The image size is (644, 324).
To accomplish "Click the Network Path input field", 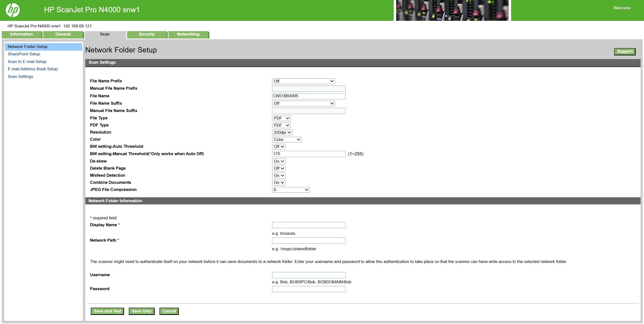I will click(309, 241).
